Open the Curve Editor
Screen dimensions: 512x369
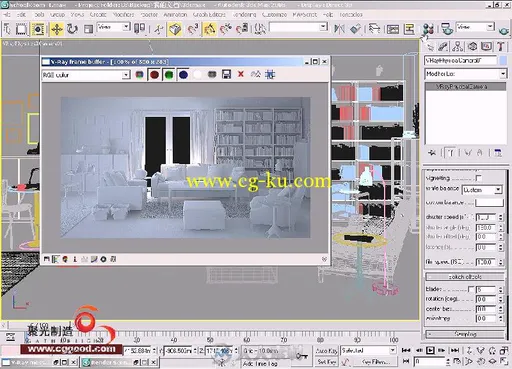point(393,29)
